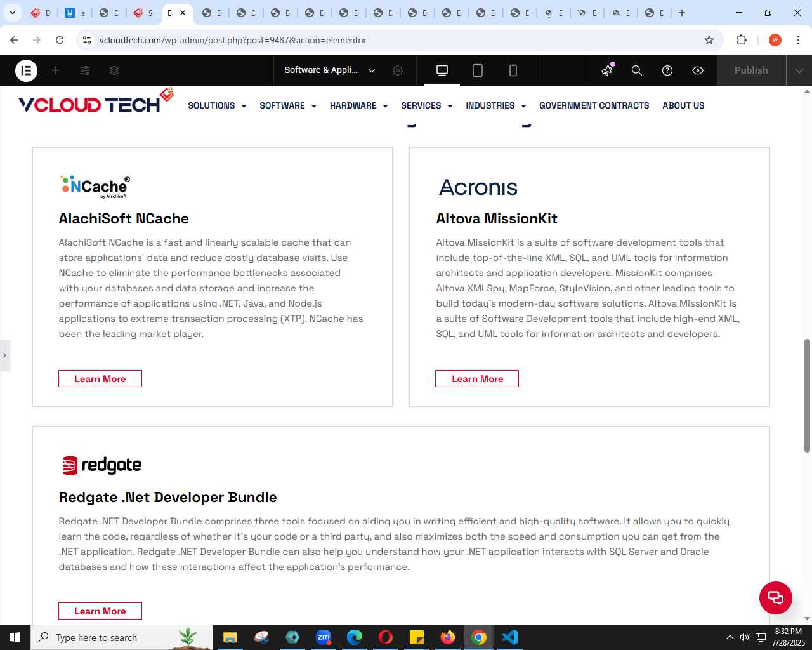Viewport: 812px width, 650px height.
Task: Open Site Settings sliders icon
Action: pos(85,70)
